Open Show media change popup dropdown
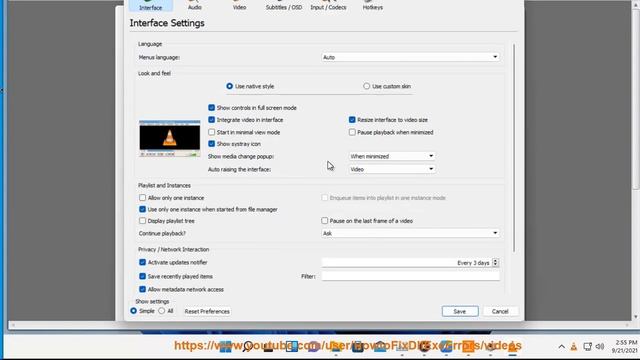Viewport: 640px width, 360px height. [x=391, y=156]
